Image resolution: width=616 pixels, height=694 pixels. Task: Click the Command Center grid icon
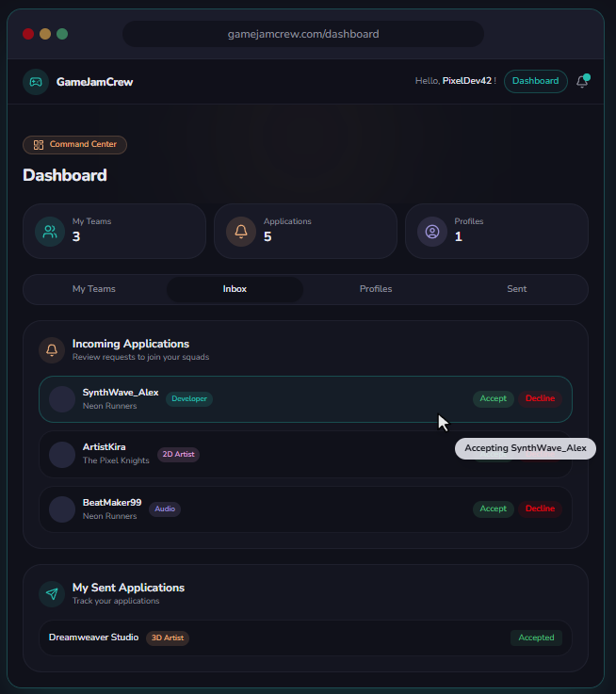coord(39,145)
